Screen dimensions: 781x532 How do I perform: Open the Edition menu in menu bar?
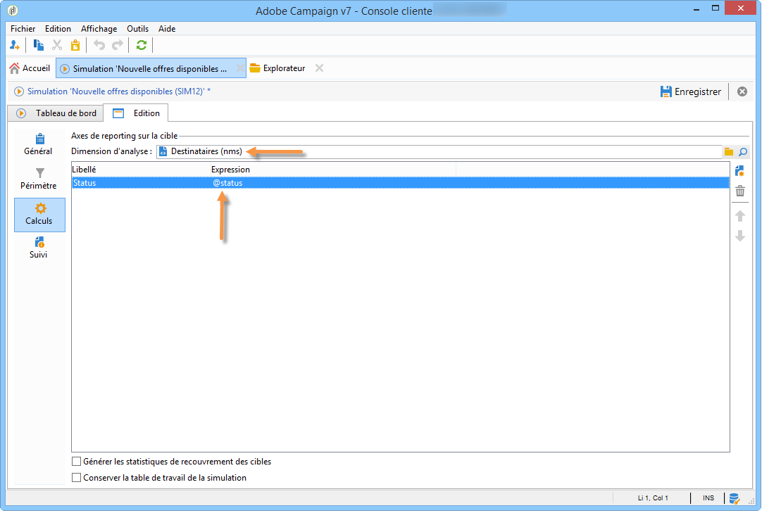point(58,29)
